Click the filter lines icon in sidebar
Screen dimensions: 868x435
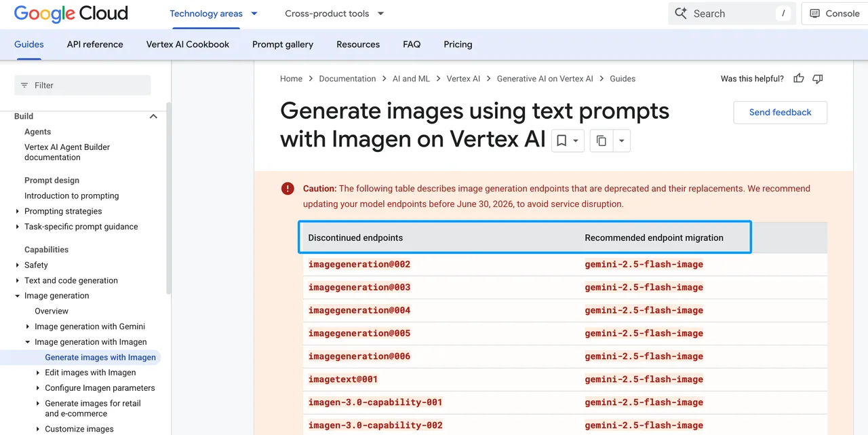point(24,86)
